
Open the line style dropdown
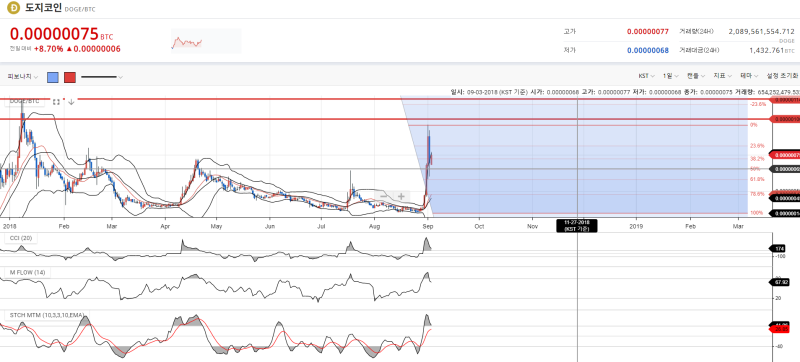[102, 77]
